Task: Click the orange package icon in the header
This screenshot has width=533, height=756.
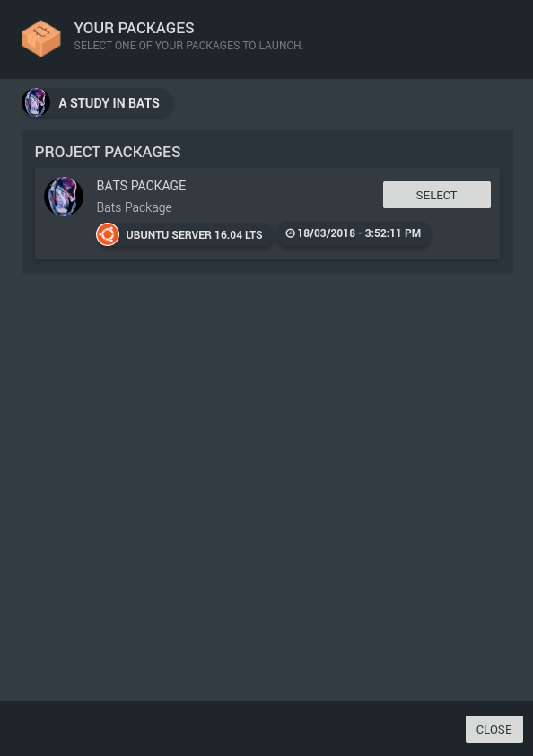Action: point(40,38)
